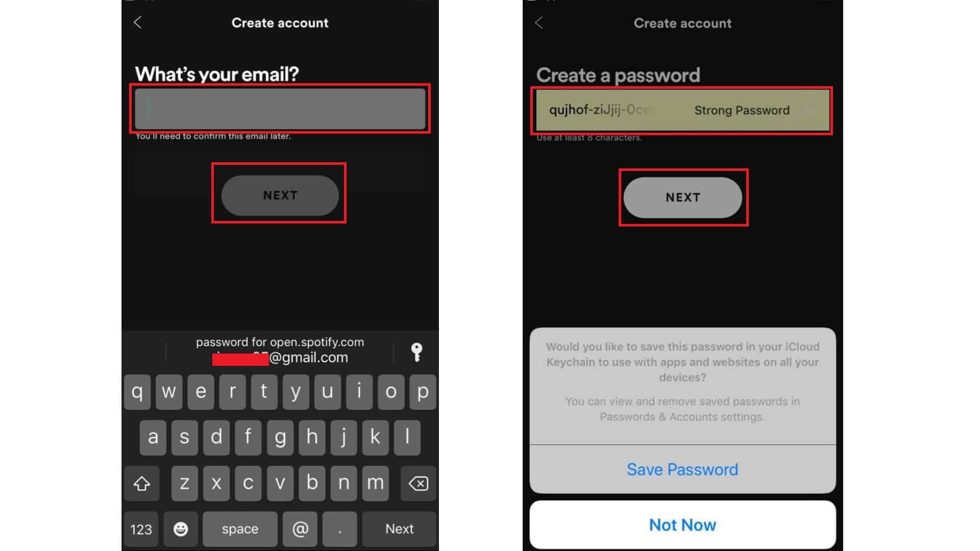980x551 pixels.
Task: Tap Not Now to skip saving password
Action: pos(682,524)
